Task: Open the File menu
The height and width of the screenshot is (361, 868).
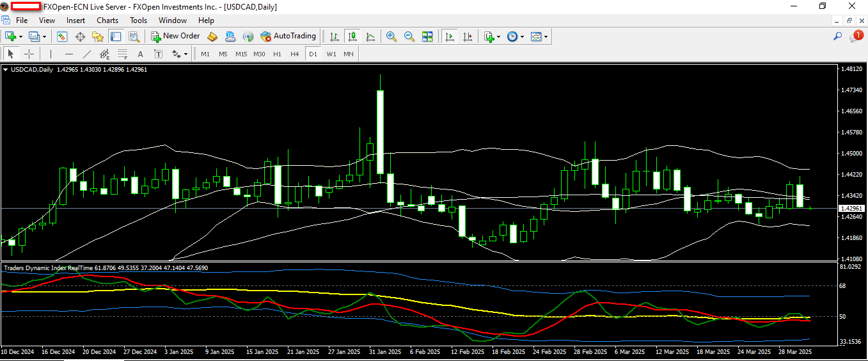Action: (x=22, y=20)
